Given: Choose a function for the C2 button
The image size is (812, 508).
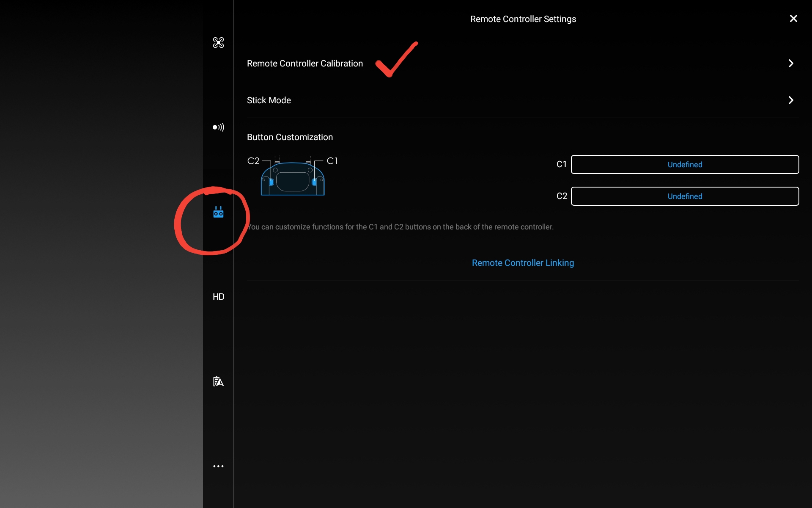Looking at the screenshot, I should [x=685, y=196].
